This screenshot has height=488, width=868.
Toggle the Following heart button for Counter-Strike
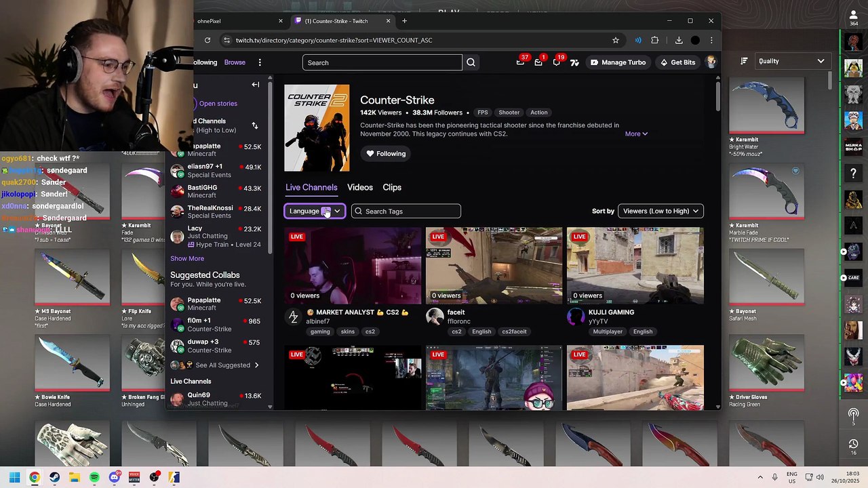pos(386,154)
